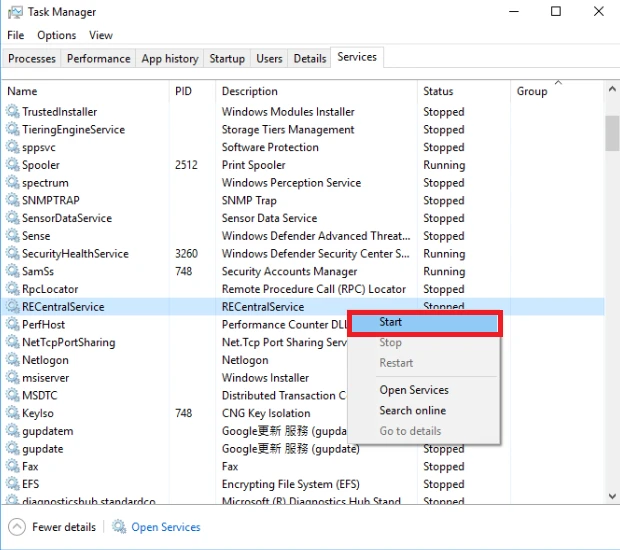Click the gear icon beside Netlogon
This screenshot has width=620, height=550.
pos(13,360)
